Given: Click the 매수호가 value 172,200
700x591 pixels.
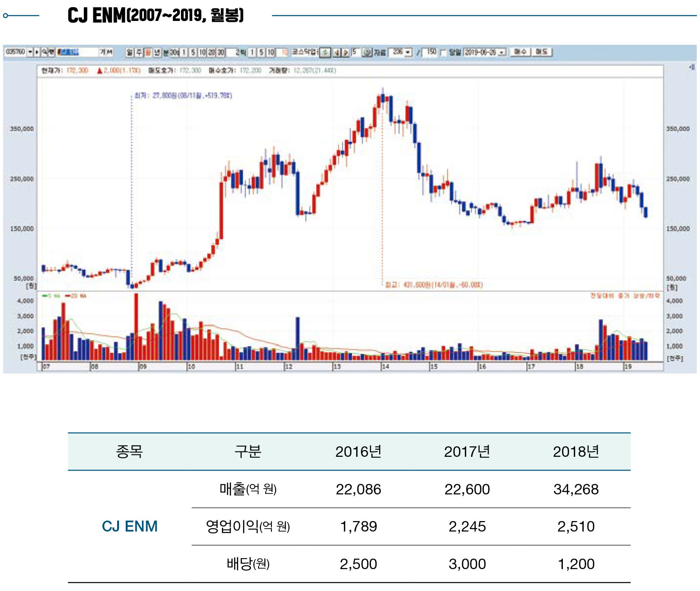Looking at the screenshot, I should 250,70.
